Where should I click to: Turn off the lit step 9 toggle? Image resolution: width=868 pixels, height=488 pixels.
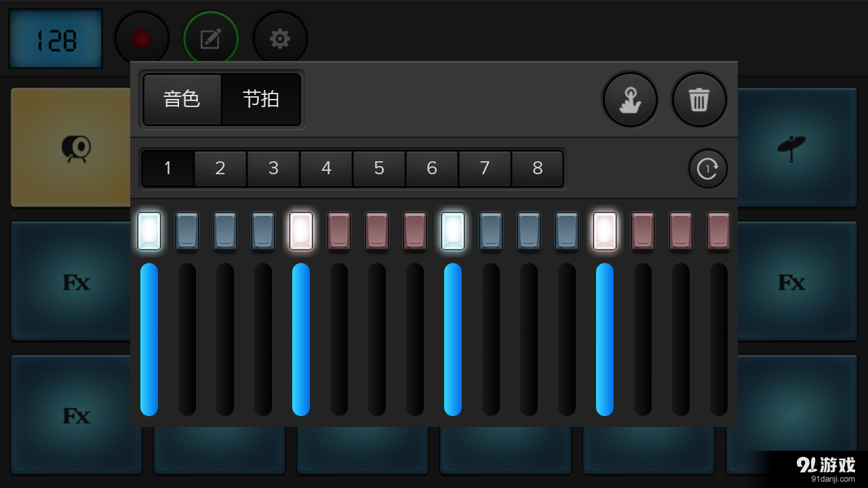[453, 231]
